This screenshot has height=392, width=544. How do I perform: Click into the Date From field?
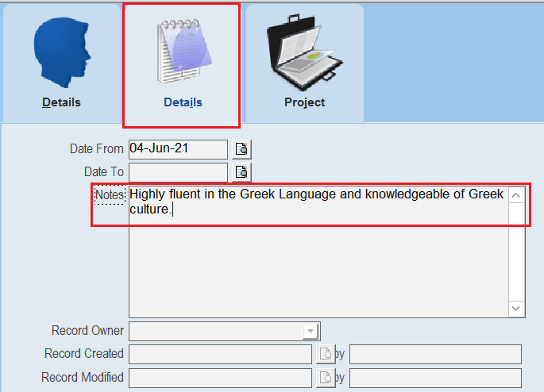coord(178,149)
